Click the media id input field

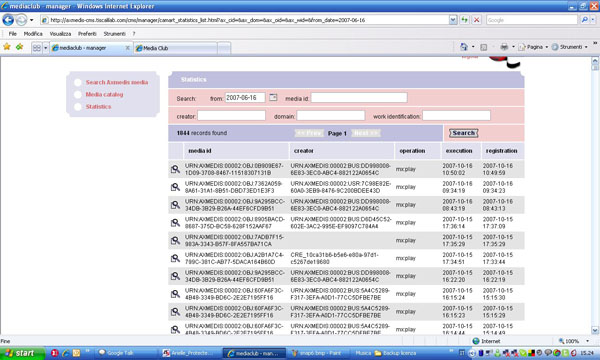[359, 98]
